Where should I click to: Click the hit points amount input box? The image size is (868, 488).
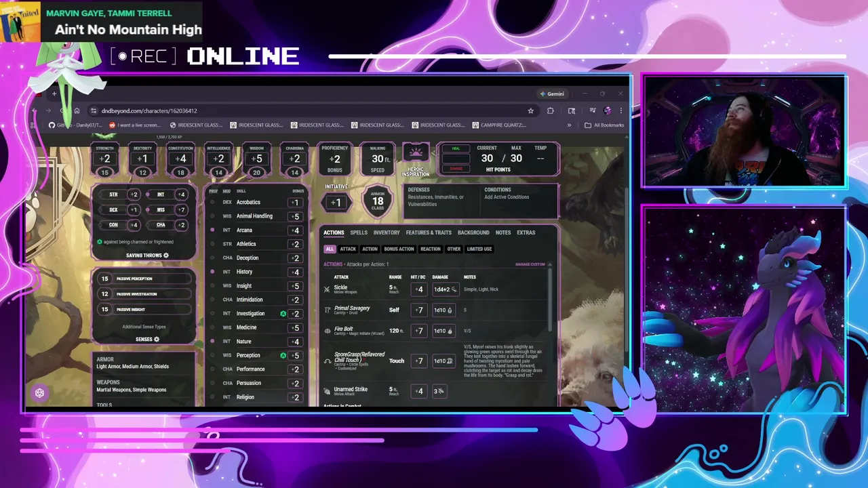click(x=456, y=159)
